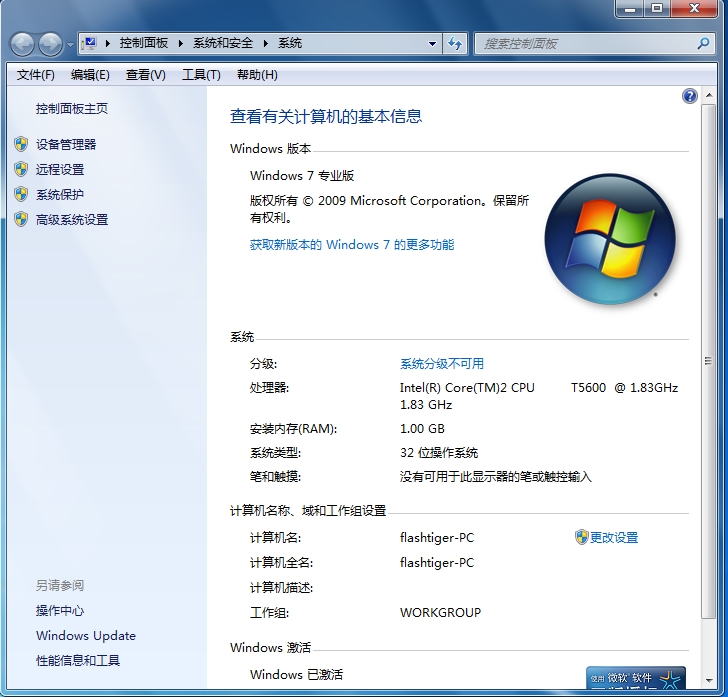
Task: Click the vertical scrollbar thumb
Action: point(708,361)
